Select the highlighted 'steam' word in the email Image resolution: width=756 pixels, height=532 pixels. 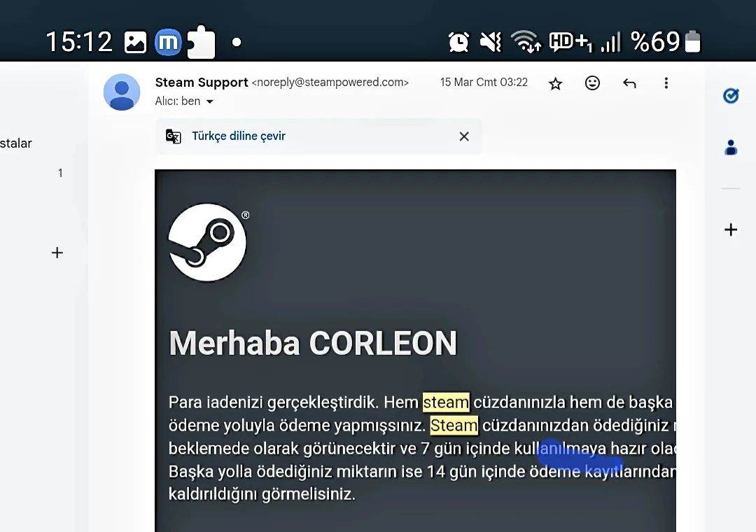(x=447, y=402)
